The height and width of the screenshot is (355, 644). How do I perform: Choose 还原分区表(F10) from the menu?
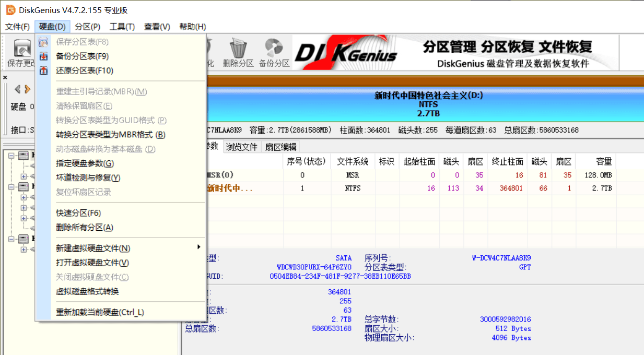point(84,70)
